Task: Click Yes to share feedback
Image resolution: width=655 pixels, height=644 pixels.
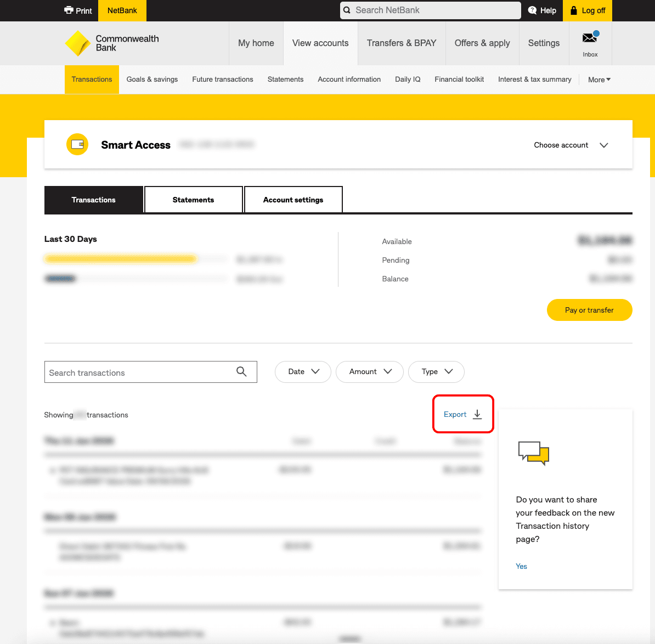Action: tap(521, 566)
